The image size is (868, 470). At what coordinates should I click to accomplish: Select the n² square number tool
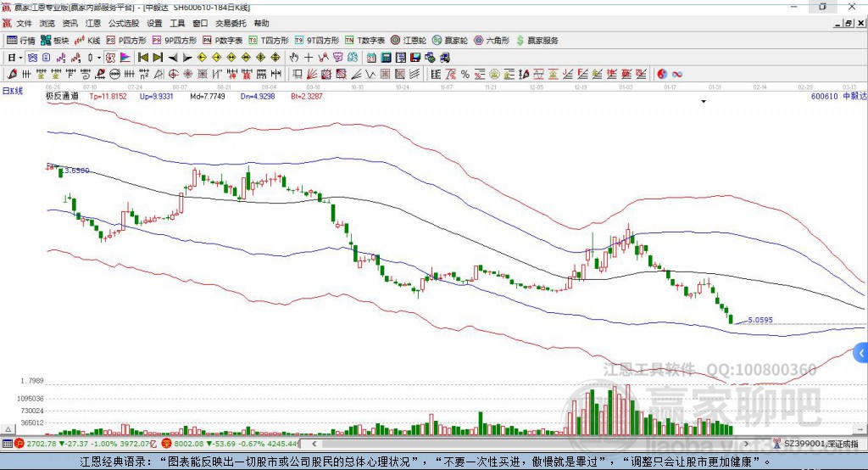click(x=144, y=75)
